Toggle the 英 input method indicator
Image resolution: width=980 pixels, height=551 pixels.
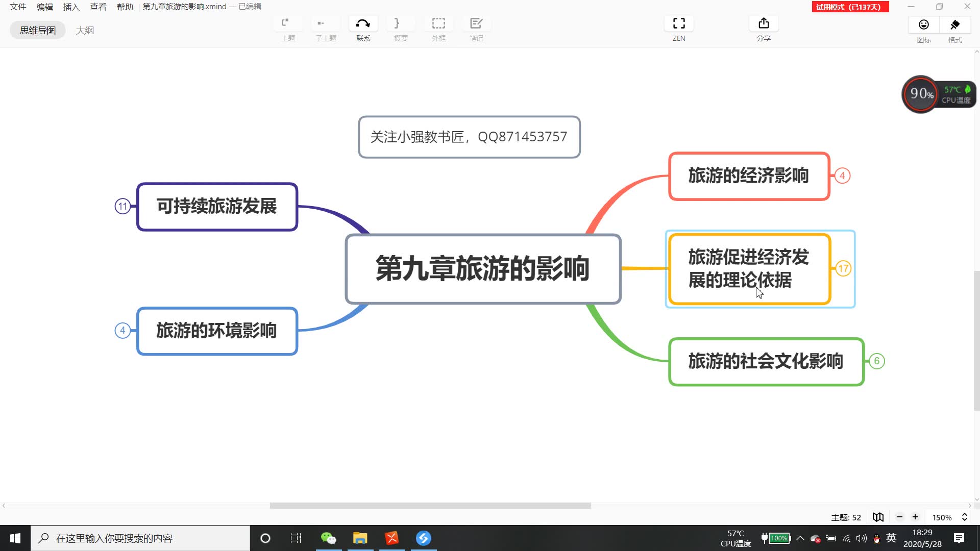coord(891,538)
